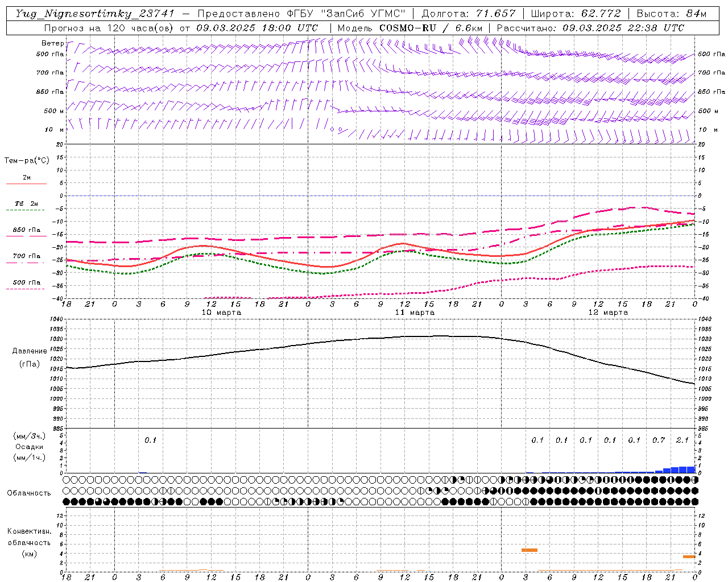Viewport: 728px width, 582px height.
Task: Select the text Предоставлено ФГБУ "ЗапСиб УГМС"
Action: coord(303,14)
